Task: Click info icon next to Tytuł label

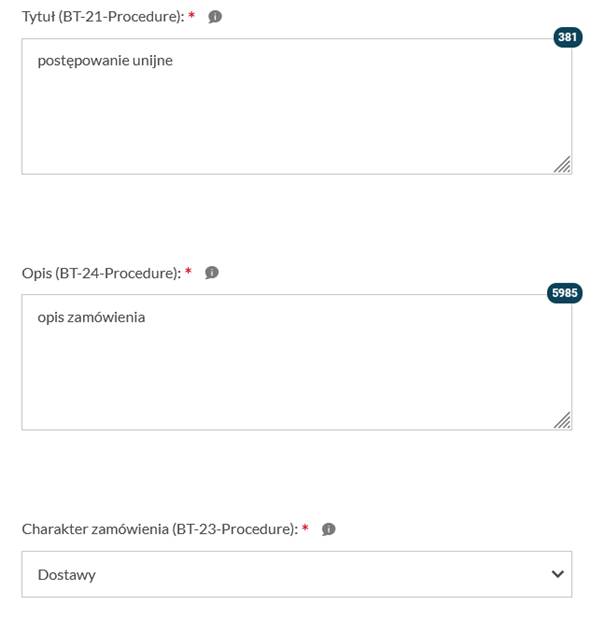Action: [x=215, y=17]
